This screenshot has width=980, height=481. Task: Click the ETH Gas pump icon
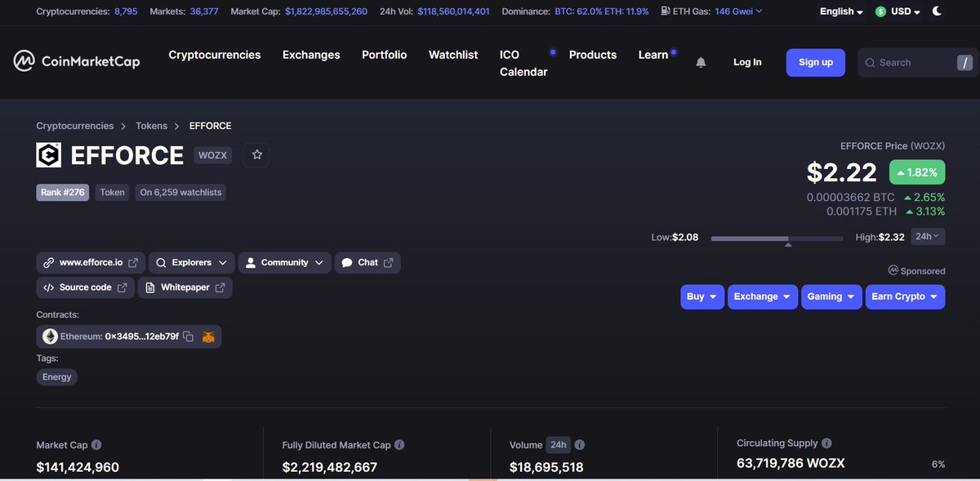pos(665,11)
